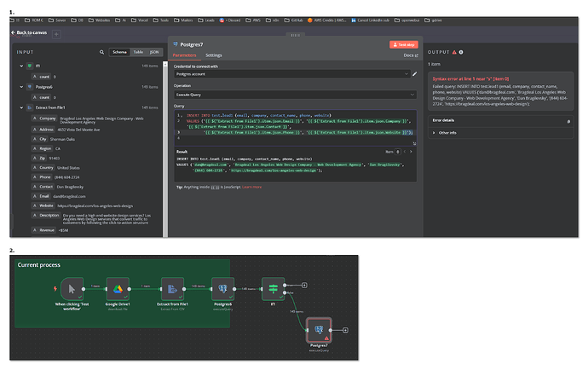The height and width of the screenshot is (370, 588).
Task: Add node after If1 true output plus
Action: pos(304,286)
